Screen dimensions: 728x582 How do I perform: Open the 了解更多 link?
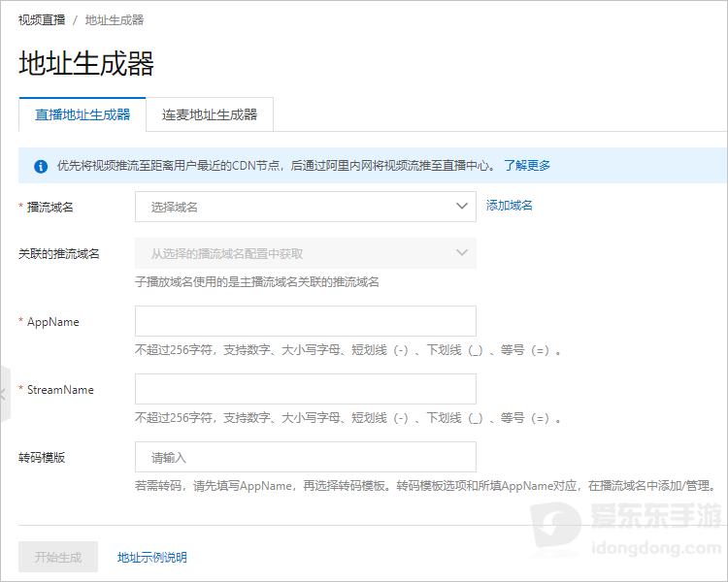coord(527,166)
